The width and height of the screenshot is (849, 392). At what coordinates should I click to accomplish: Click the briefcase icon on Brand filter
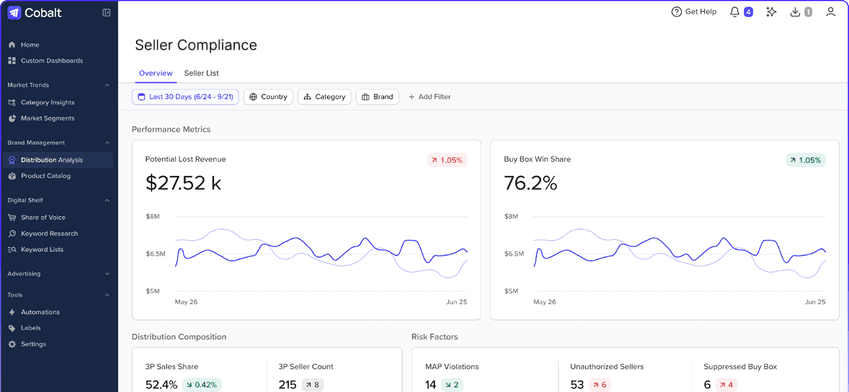(365, 97)
